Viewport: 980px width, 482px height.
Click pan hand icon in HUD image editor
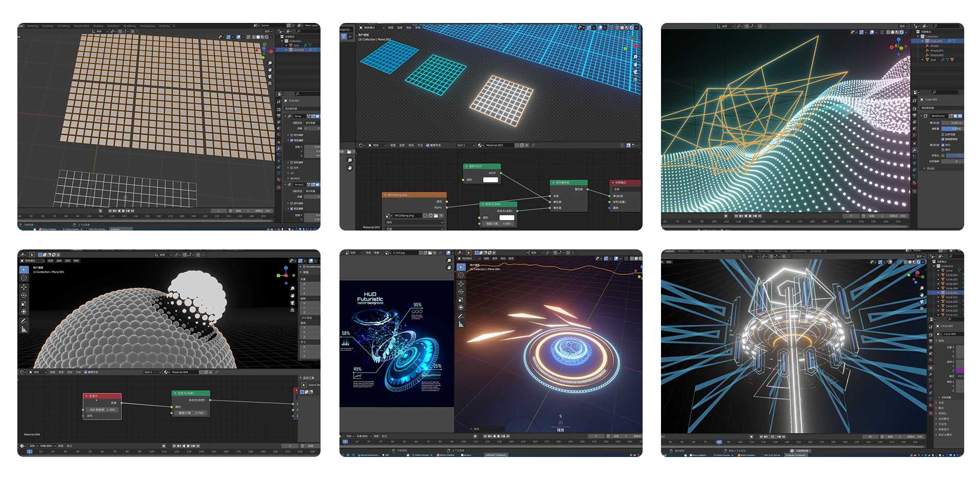pos(449,267)
